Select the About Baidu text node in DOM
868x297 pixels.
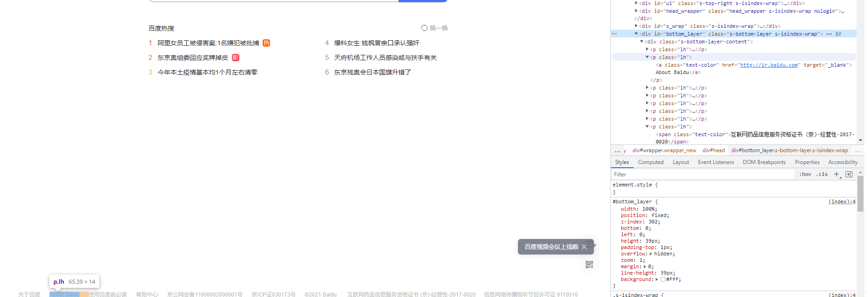coord(672,72)
